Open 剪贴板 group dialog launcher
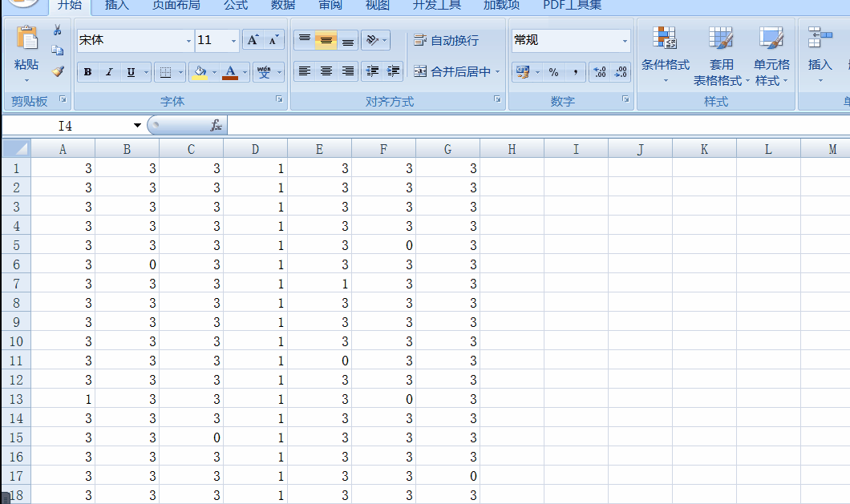The width and height of the screenshot is (850, 504). tap(63, 99)
